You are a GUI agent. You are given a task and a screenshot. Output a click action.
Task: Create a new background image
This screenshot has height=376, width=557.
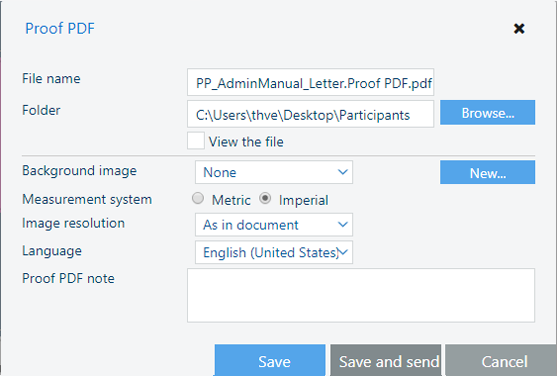point(487,172)
